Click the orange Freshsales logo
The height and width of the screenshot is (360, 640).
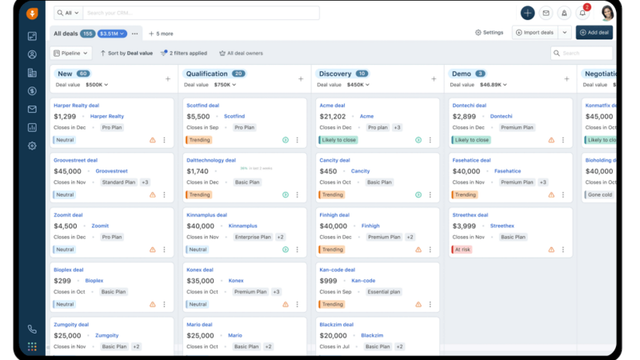pyautogui.click(x=32, y=13)
